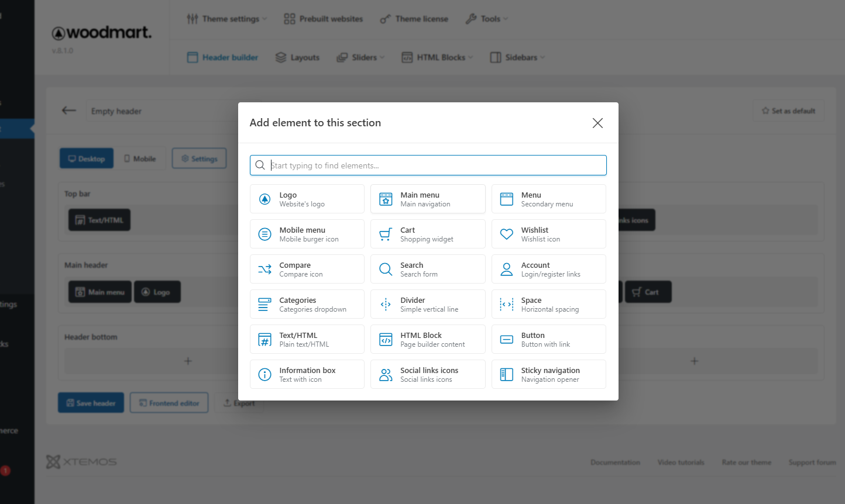Pick the Sticky navigation icon
This screenshot has width=845, height=504.
coord(507,375)
